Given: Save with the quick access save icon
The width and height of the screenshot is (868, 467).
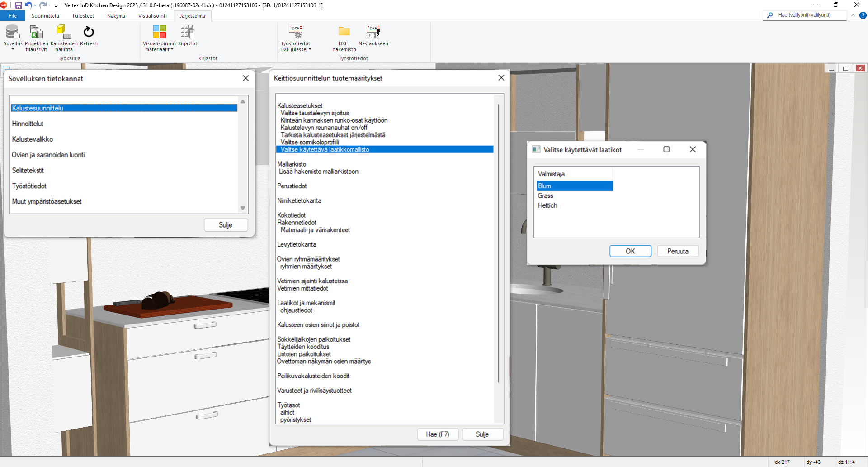Looking at the screenshot, I should pyautogui.click(x=19, y=5).
